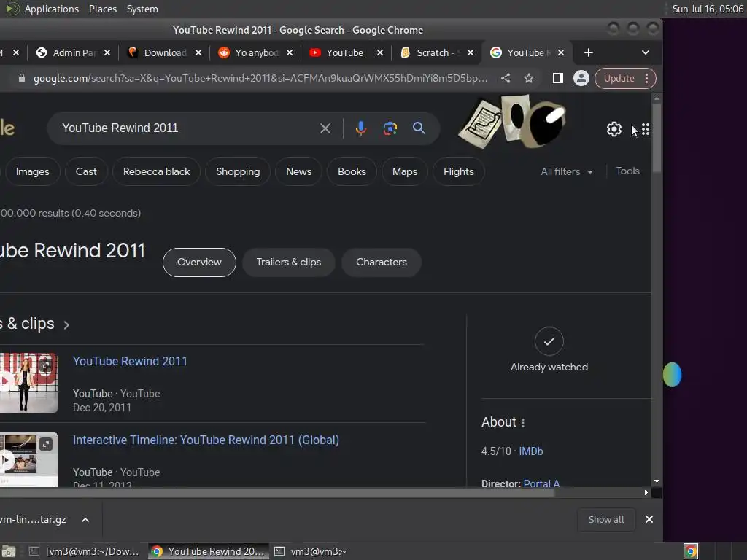Close the Admin Panel tab
747x560 pixels.
pos(107,52)
